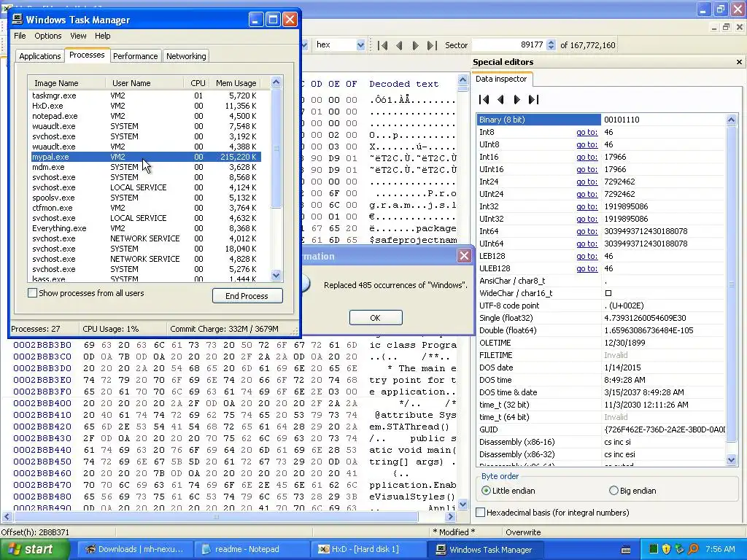Open Task Manager Help menu
The height and width of the screenshot is (560, 747).
tap(102, 36)
